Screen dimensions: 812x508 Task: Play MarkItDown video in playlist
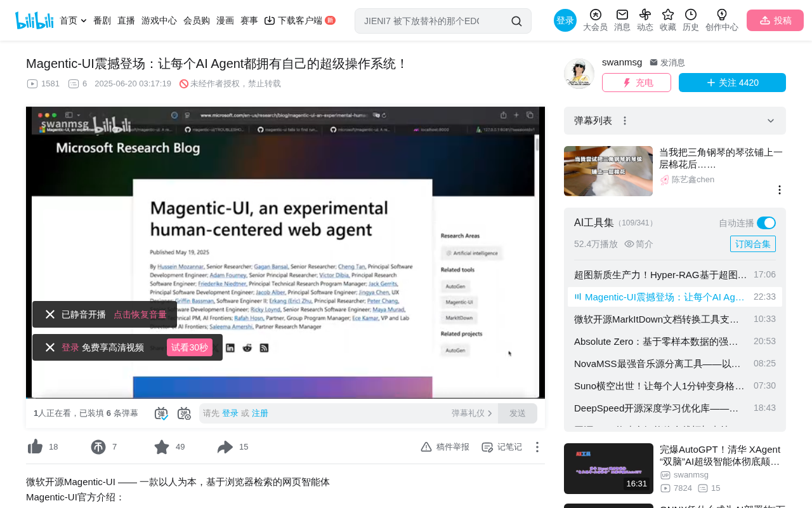[x=675, y=319]
